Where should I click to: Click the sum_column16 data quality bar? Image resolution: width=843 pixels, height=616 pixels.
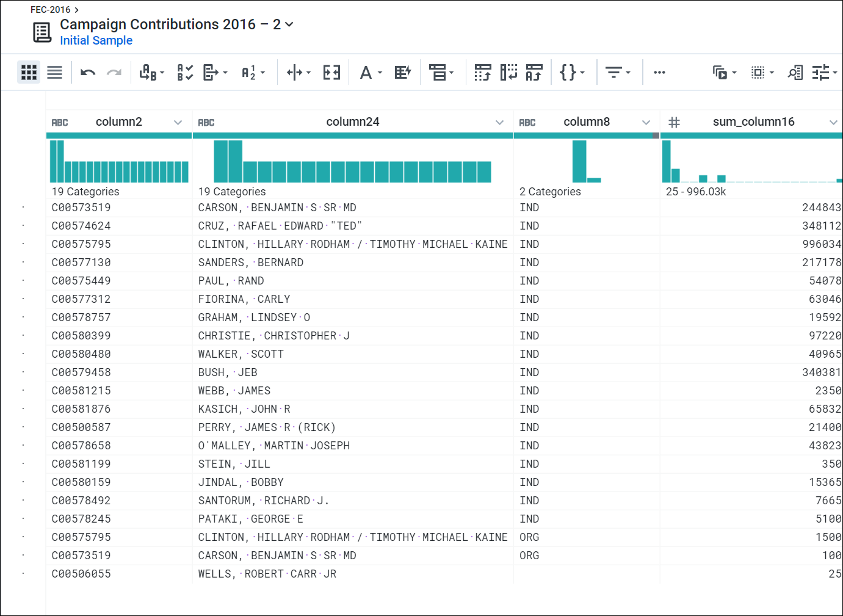pos(751,136)
